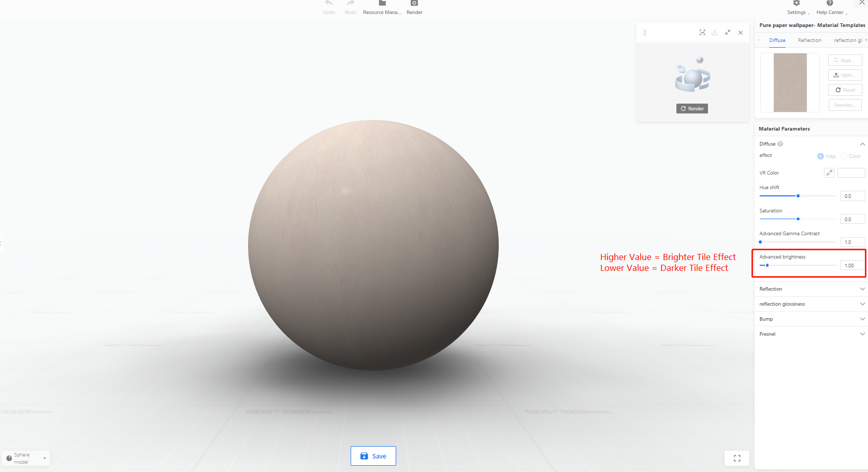Image resolution: width=868 pixels, height=472 pixels.
Task: Open the Settings menu
Action: pos(797,7)
